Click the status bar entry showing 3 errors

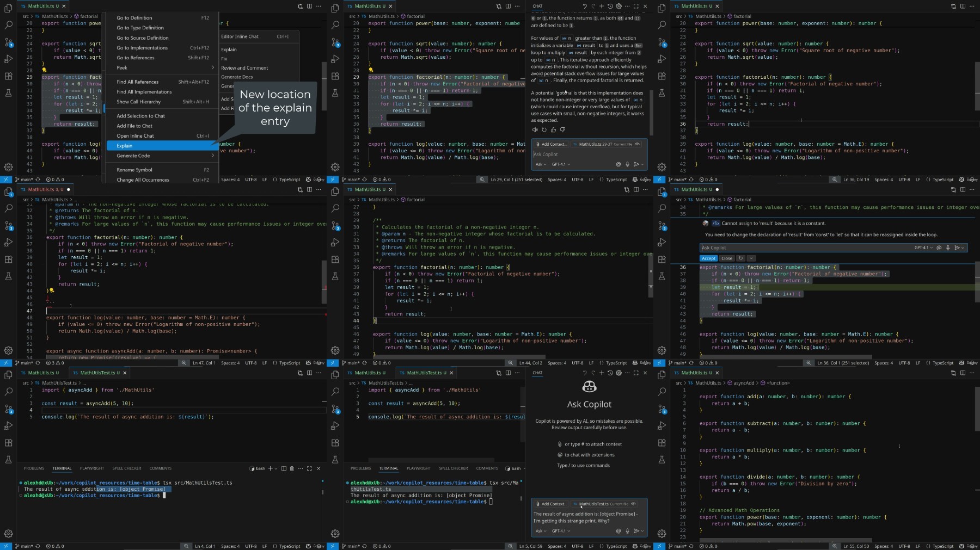(x=55, y=363)
